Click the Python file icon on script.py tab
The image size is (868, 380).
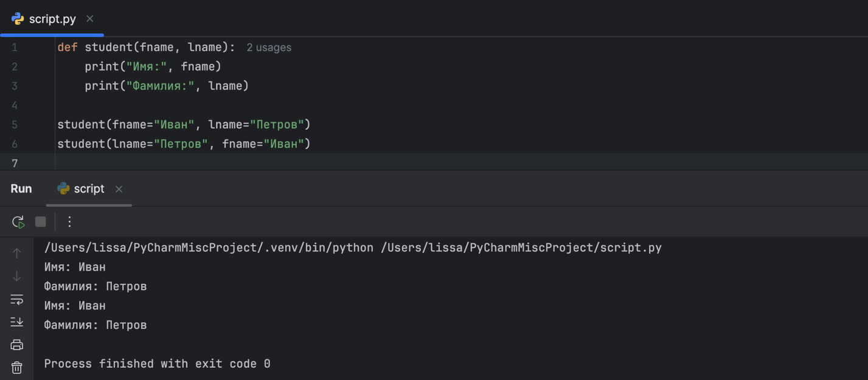click(18, 19)
